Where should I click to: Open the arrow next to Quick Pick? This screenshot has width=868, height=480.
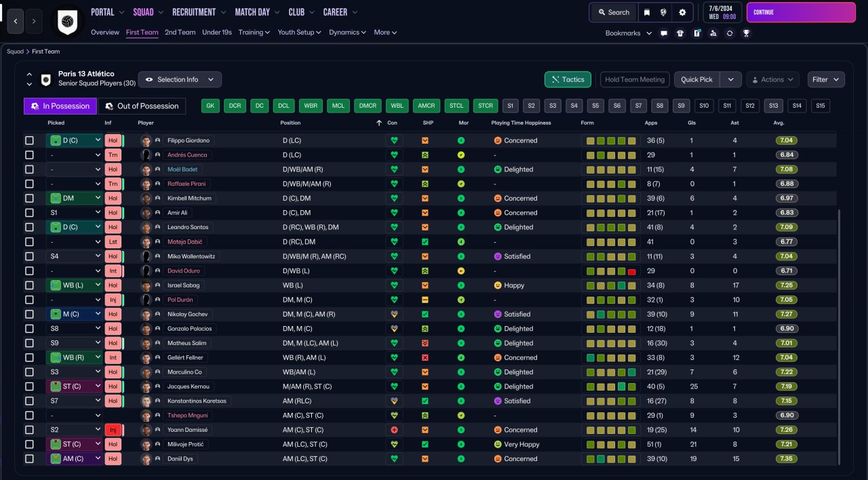click(730, 79)
